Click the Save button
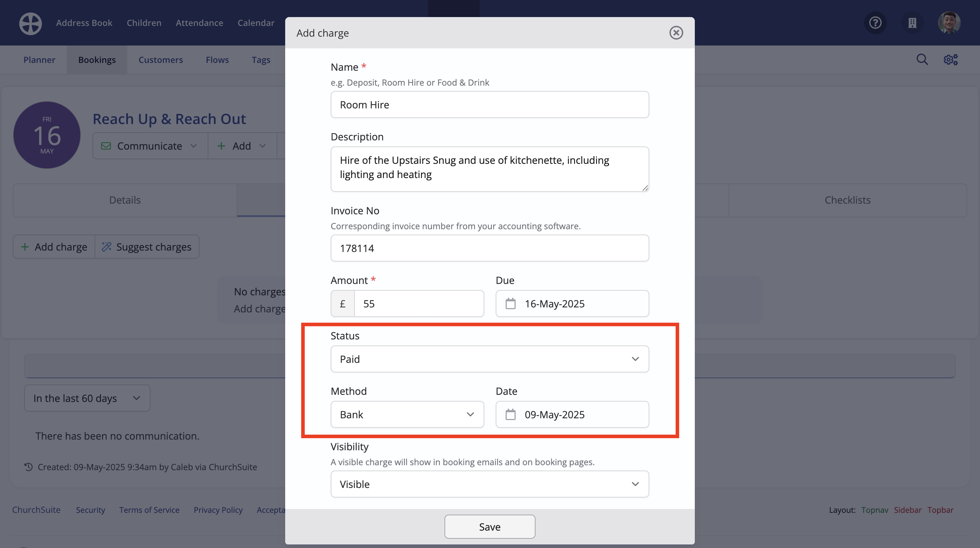The height and width of the screenshot is (548, 980). point(490,526)
